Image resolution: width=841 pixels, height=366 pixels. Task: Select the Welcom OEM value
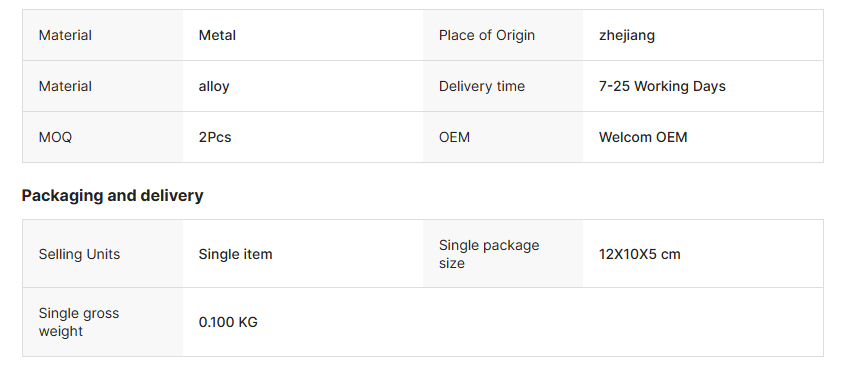(643, 137)
